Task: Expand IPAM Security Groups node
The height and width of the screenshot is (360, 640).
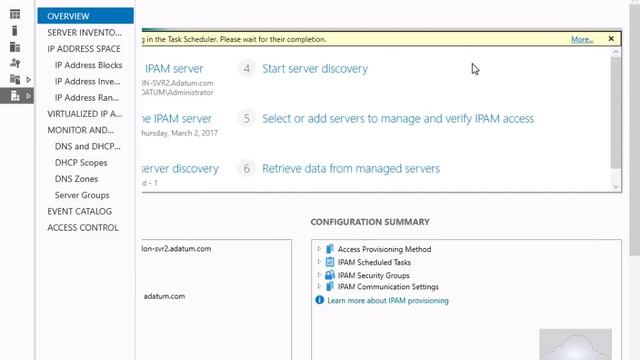Action: [319, 275]
